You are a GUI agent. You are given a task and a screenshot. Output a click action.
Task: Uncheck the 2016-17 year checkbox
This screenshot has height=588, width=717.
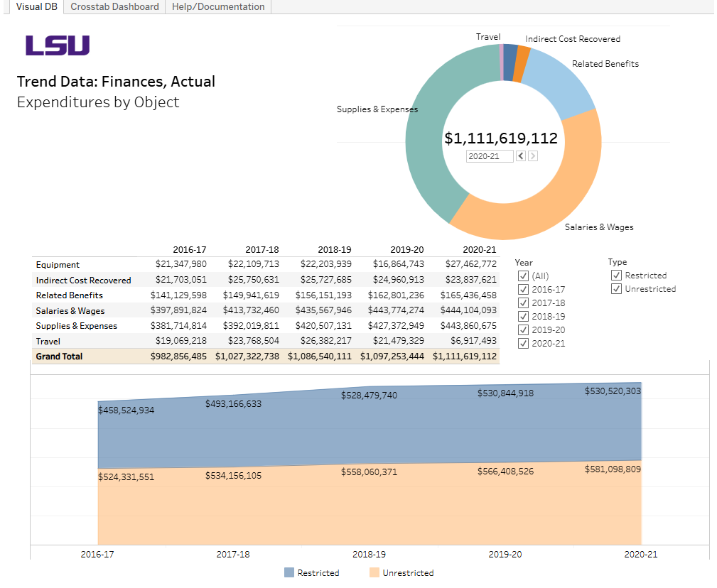pyautogui.click(x=523, y=289)
